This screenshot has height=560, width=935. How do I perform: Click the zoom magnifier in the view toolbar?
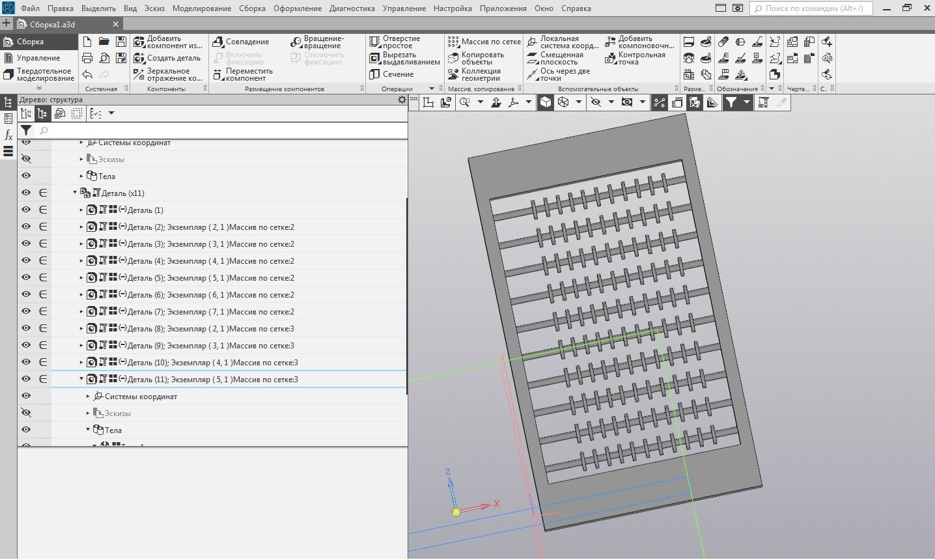(464, 102)
